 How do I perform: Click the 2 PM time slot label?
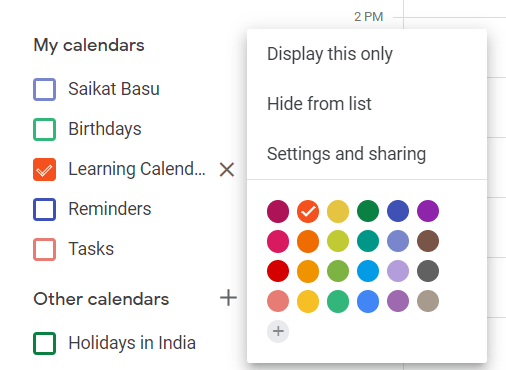368,17
